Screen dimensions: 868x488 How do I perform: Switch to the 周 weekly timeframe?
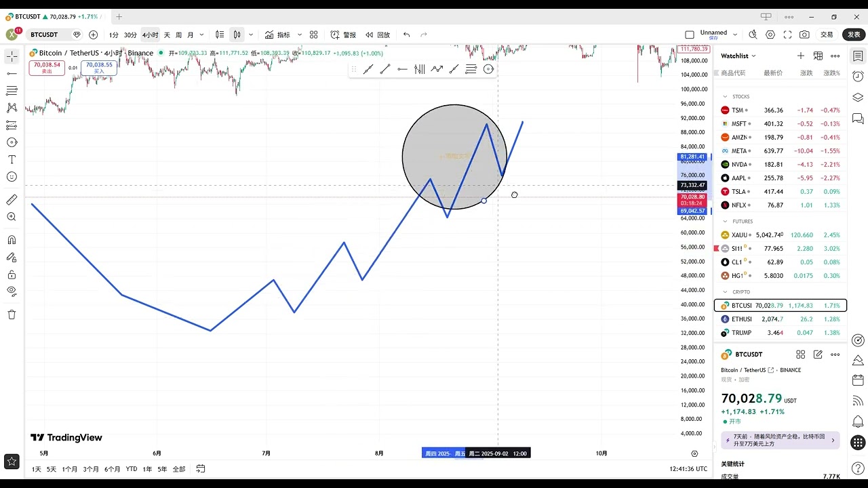tap(179, 35)
